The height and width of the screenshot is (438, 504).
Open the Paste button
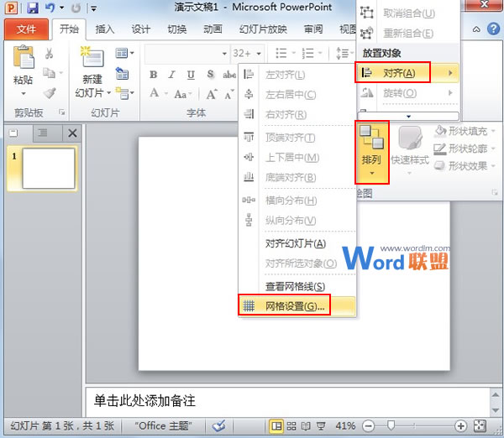coord(24,70)
